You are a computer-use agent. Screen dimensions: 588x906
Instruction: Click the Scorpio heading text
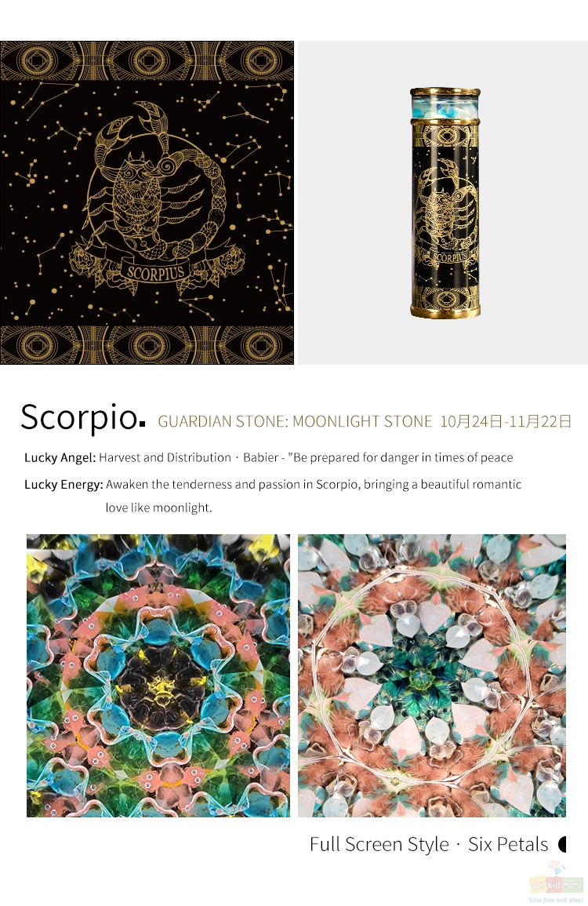point(78,417)
